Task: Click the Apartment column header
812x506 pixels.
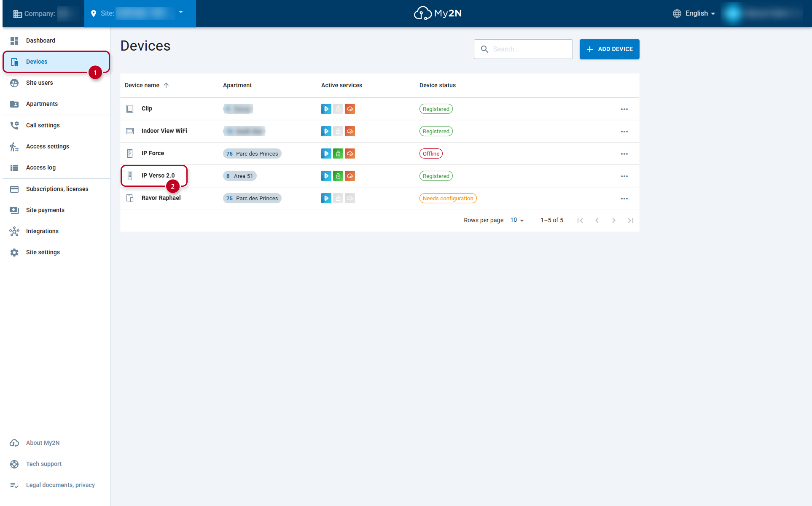Action: [237, 85]
